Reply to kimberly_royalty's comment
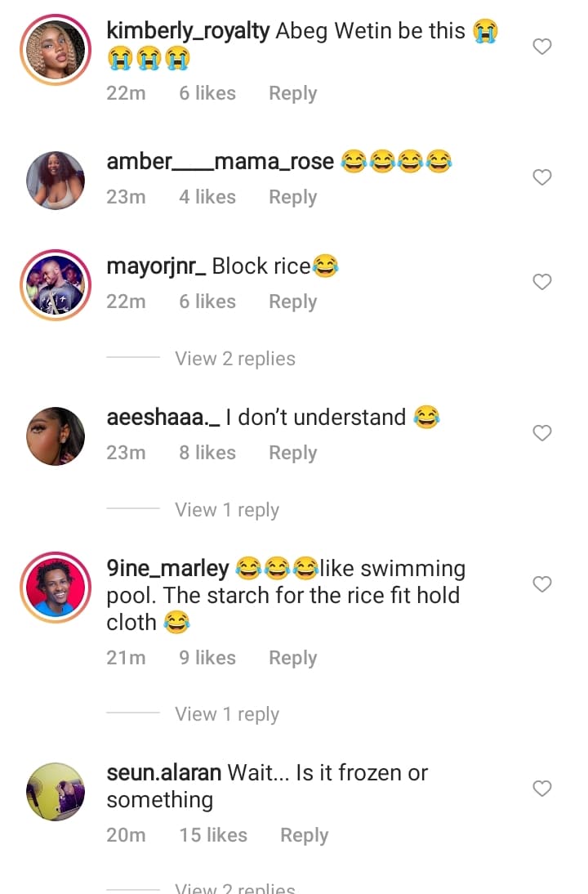The height and width of the screenshot is (894, 588). tap(292, 93)
